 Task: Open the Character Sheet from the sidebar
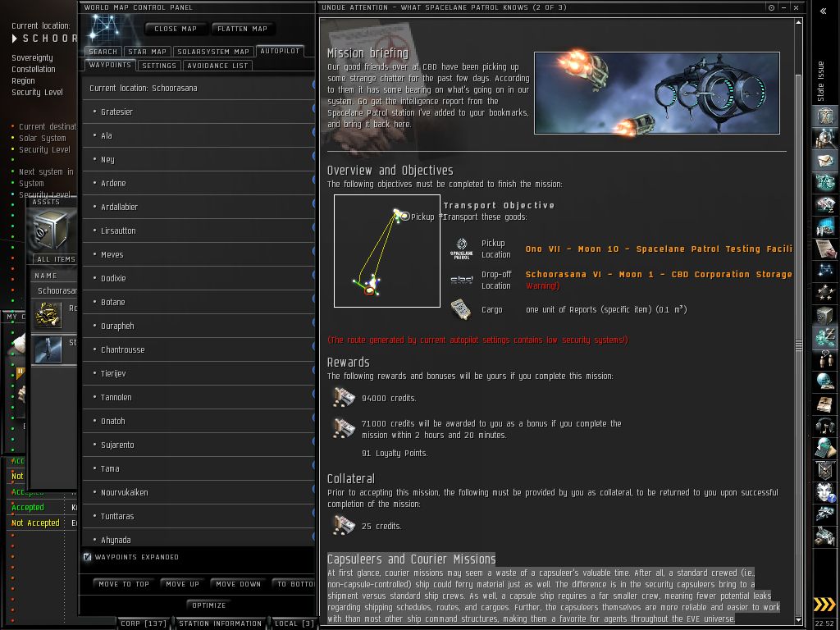[825, 116]
